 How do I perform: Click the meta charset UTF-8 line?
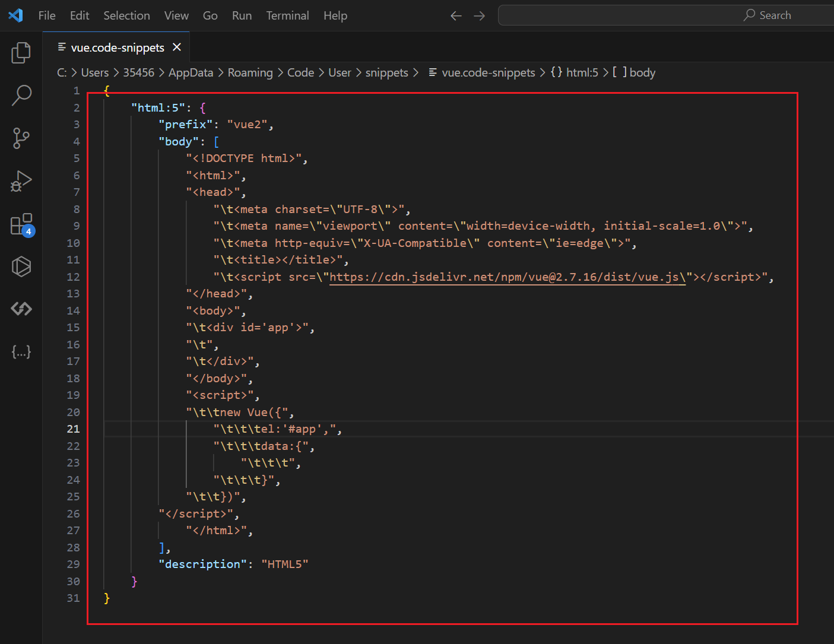pyautogui.click(x=309, y=209)
